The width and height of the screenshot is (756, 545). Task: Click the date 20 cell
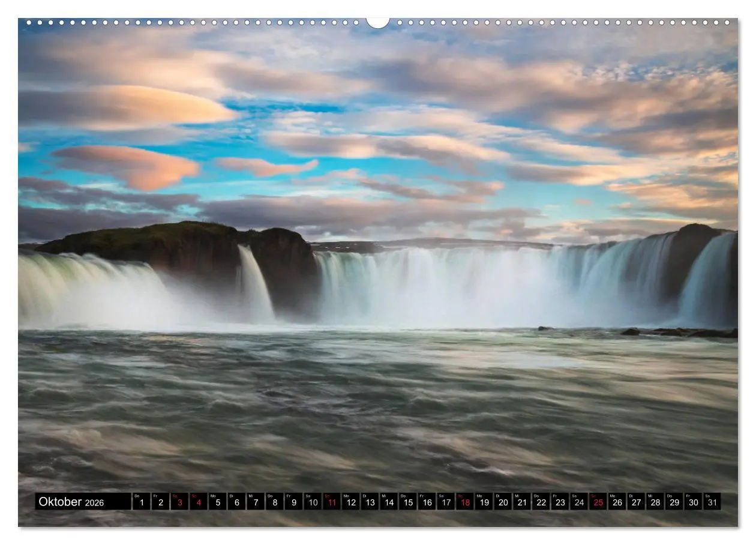tap(503, 502)
